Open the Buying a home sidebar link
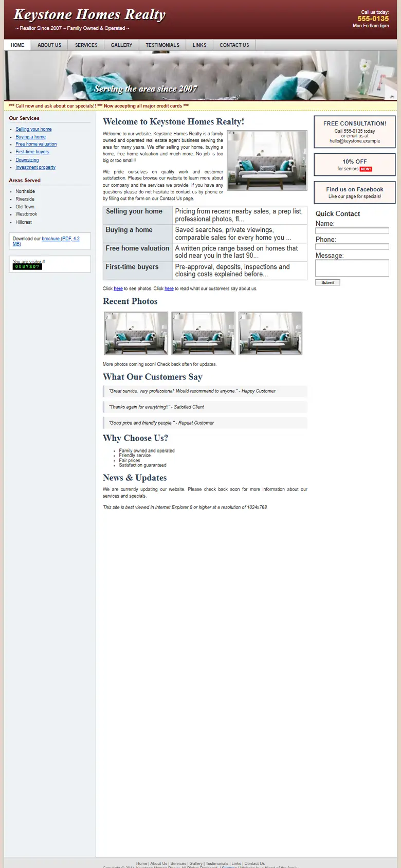 click(x=30, y=137)
